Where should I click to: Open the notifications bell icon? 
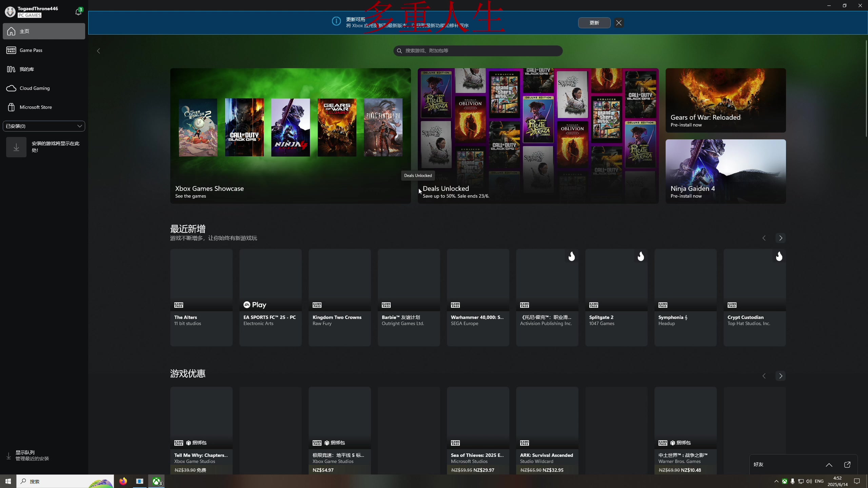78,12
